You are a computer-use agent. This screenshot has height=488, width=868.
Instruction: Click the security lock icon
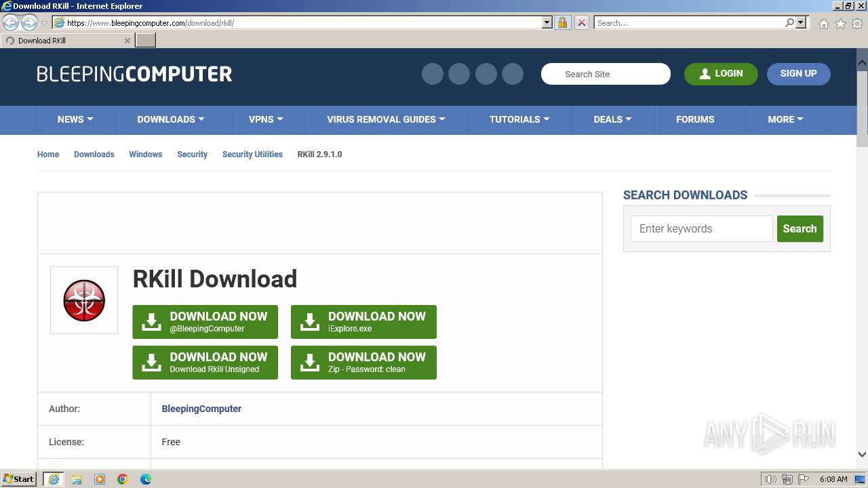pos(562,22)
